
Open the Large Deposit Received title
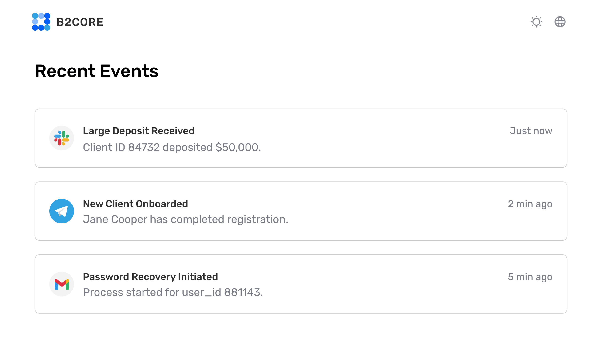[139, 131]
